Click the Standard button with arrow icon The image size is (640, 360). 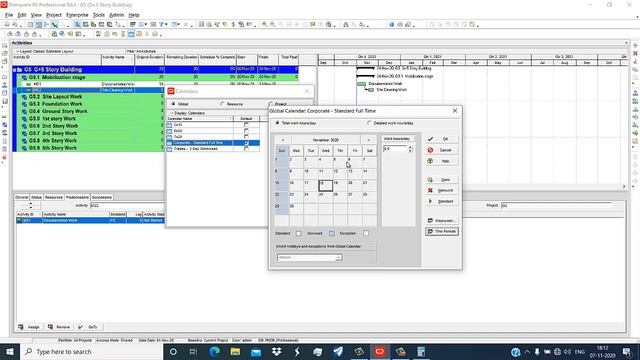pos(442,202)
